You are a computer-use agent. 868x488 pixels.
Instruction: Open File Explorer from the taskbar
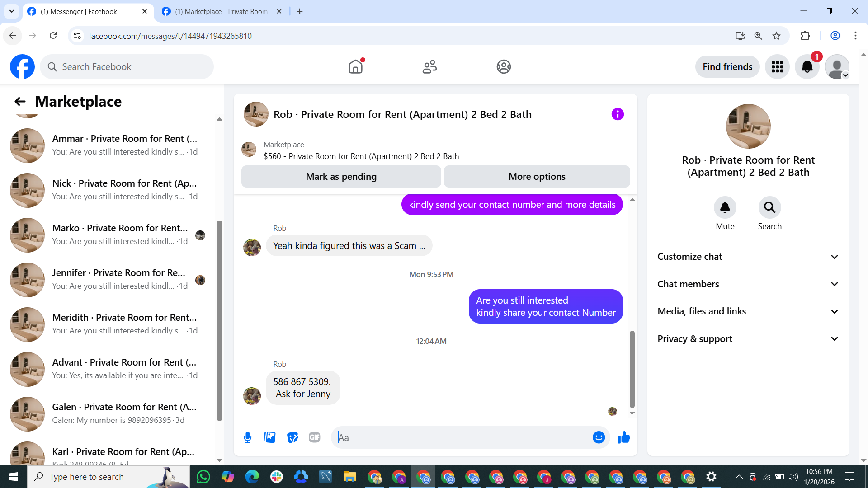[x=349, y=477]
